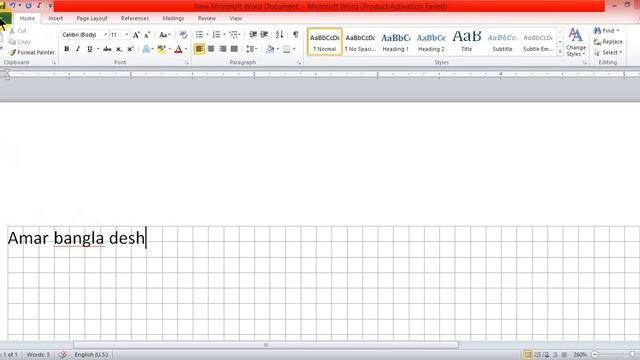Screen dimensions: 640x360
Task: Center the paragraph text
Action: pyautogui.click(x=211, y=49)
